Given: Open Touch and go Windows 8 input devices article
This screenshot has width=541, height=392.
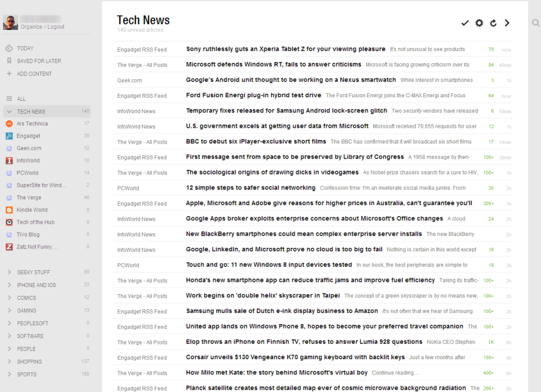Looking at the screenshot, I should pyautogui.click(x=269, y=265).
